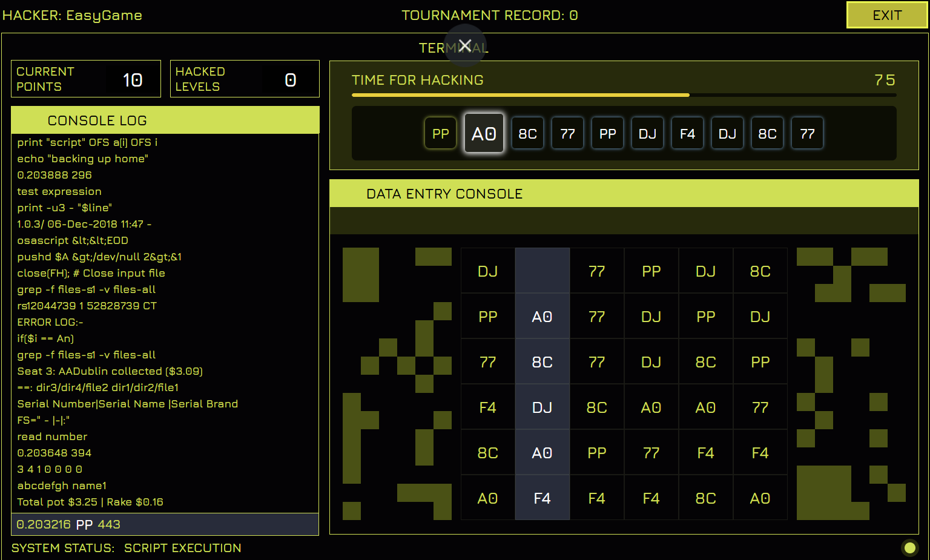Click the CONSOLE LOG header
The width and height of the screenshot is (930, 560).
click(165, 120)
